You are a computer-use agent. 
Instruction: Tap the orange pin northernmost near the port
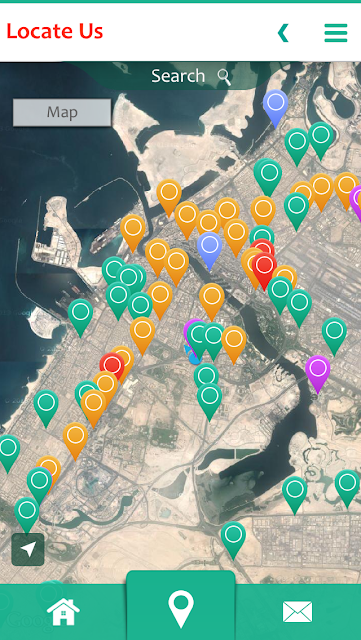169,195
